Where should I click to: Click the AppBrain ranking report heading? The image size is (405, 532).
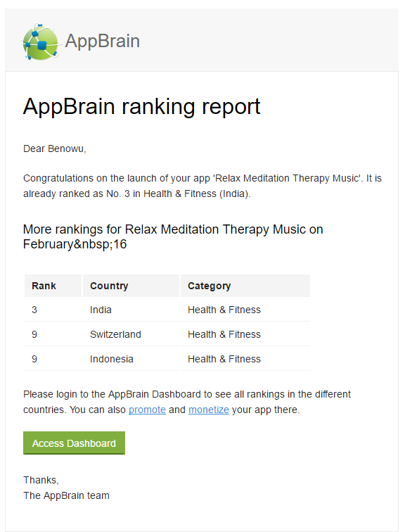tap(141, 107)
